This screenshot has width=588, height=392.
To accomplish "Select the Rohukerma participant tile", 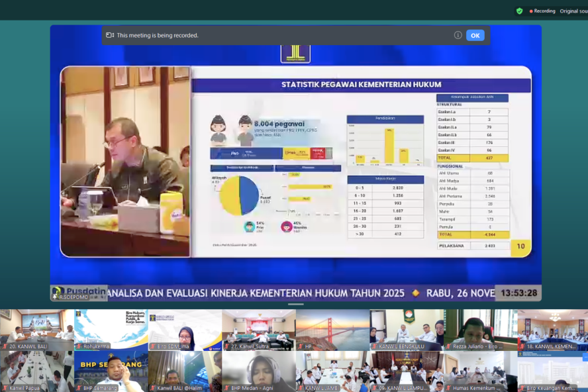I will [x=111, y=329].
